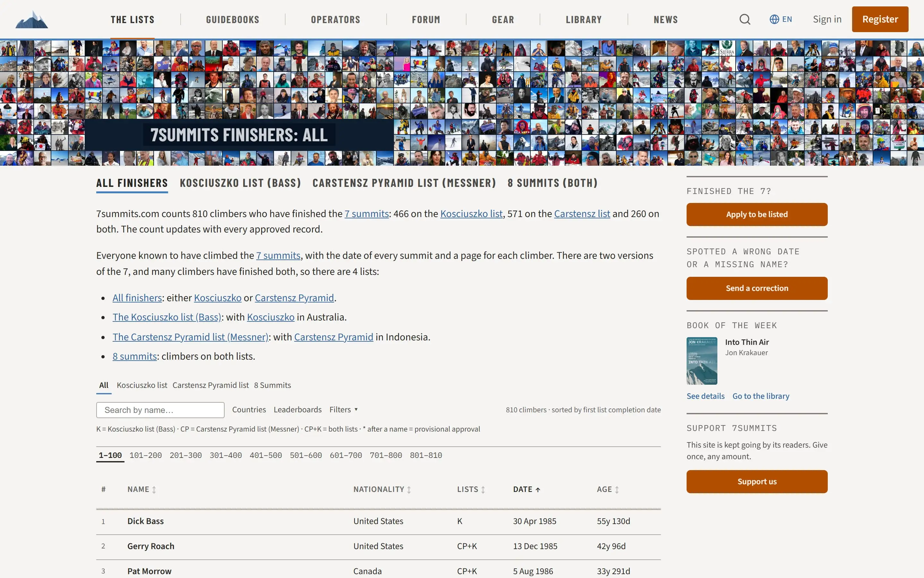
Task: Open the See details link
Action: pos(705,396)
